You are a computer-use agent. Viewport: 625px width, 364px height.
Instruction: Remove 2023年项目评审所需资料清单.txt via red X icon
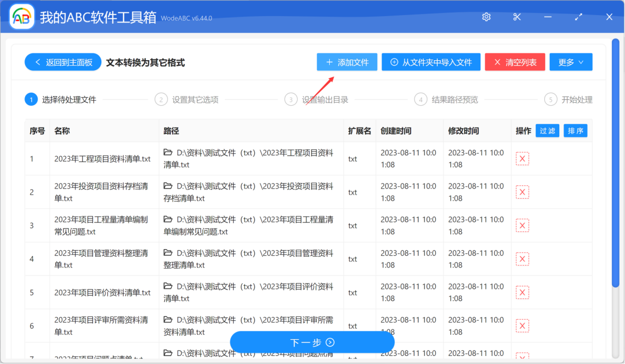[x=522, y=325]
